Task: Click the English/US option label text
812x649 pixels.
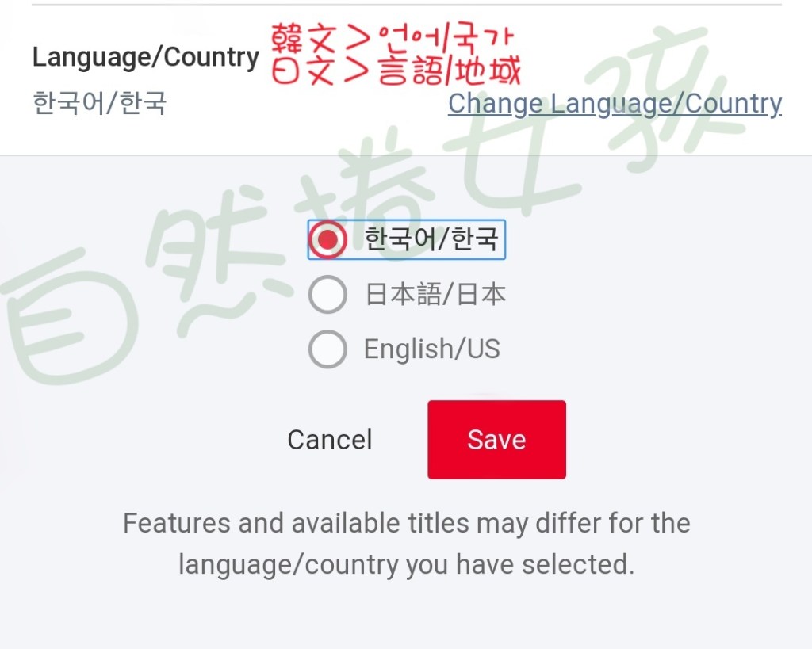Action: 432,349
